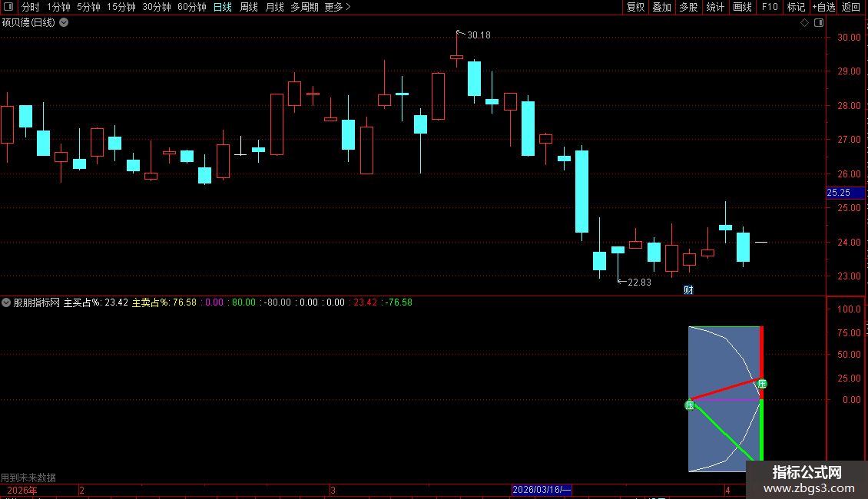
Task: Click the month 4 marker on timeline
Action: (727, 490)
